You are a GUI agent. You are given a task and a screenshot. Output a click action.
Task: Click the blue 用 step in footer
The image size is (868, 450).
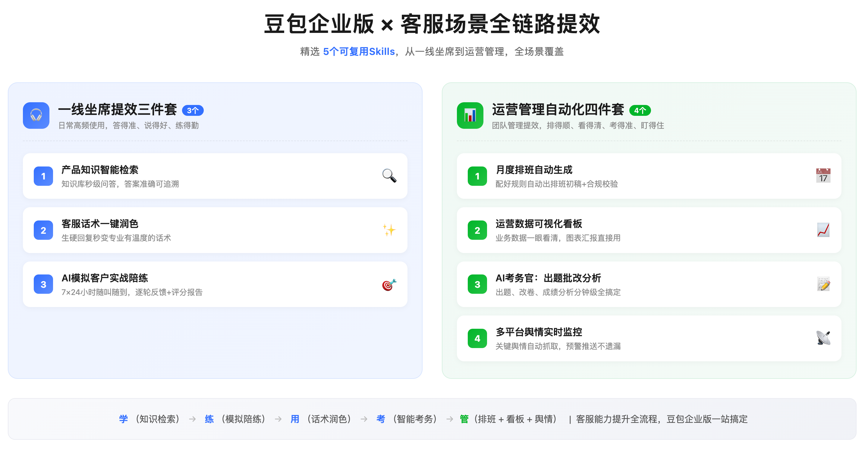click(295, 419)
